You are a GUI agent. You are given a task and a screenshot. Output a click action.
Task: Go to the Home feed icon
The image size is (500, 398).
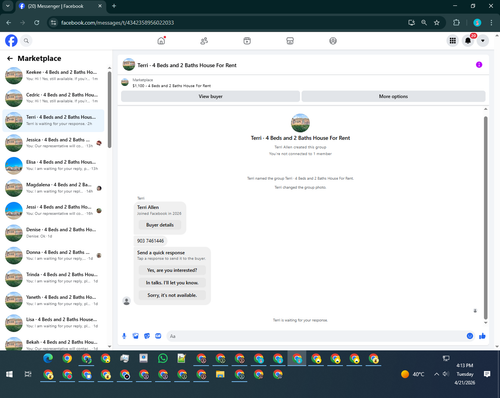click(x=161, y=41)
